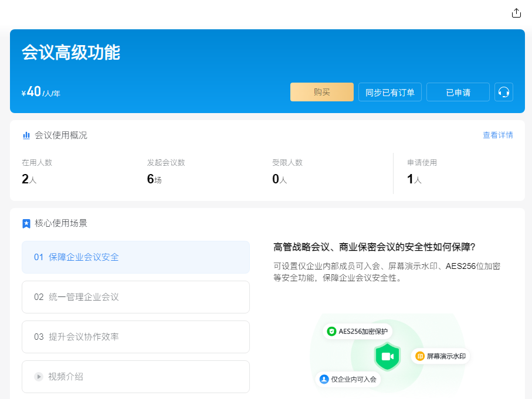
Task: Open details via the 查看详情 link
Action: 497,135
